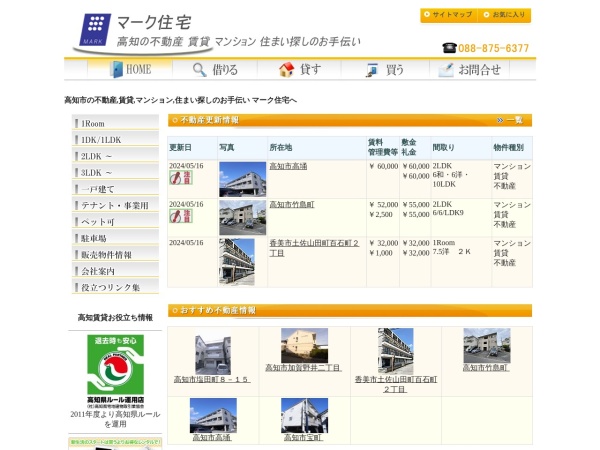Open the 貸す nav item
Viewport: 600px width, 450px height.
point(300,70)
